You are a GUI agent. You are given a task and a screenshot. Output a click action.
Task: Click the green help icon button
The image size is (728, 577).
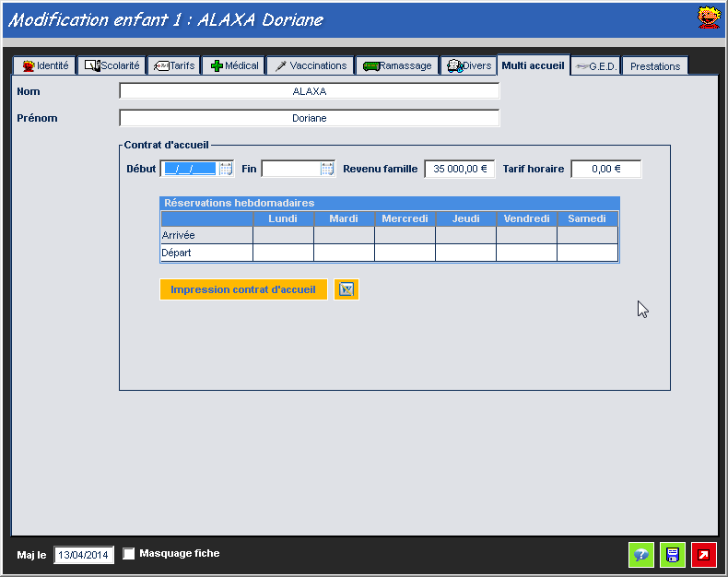(641, 555)
